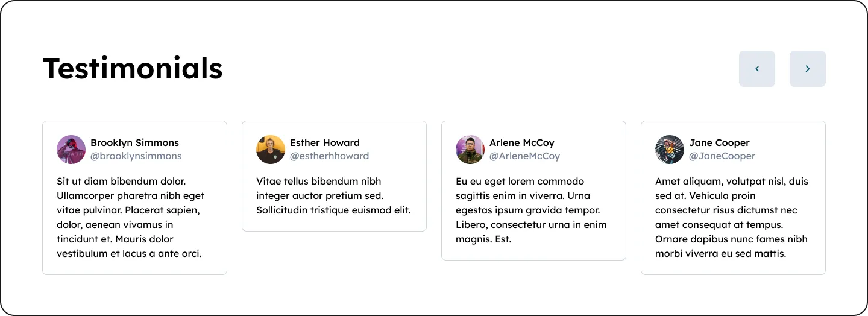Click Arlene McCoy's testimonial text
Image resolution: width=868 pixels, height=316 pixels.
click(x=531, y=210)
